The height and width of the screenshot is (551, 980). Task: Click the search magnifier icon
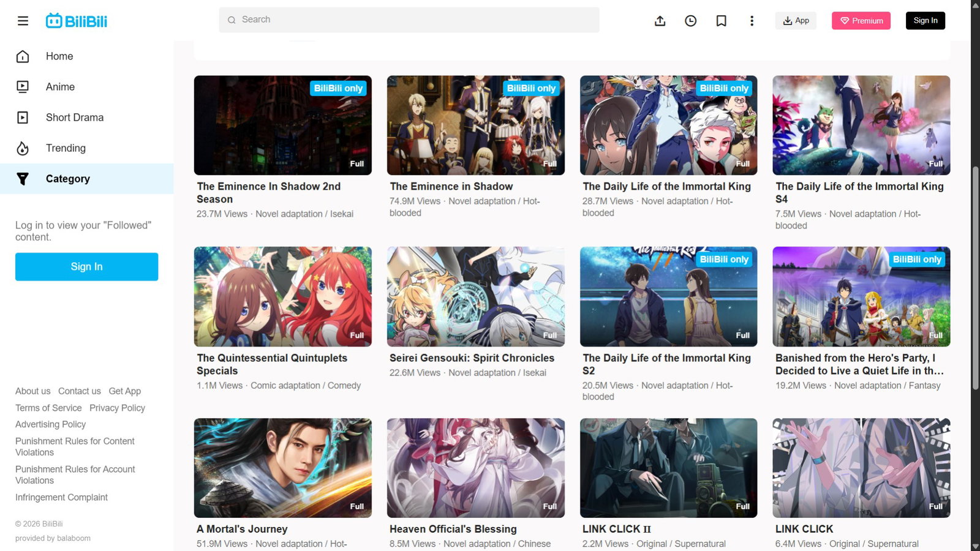coord(232,20)
